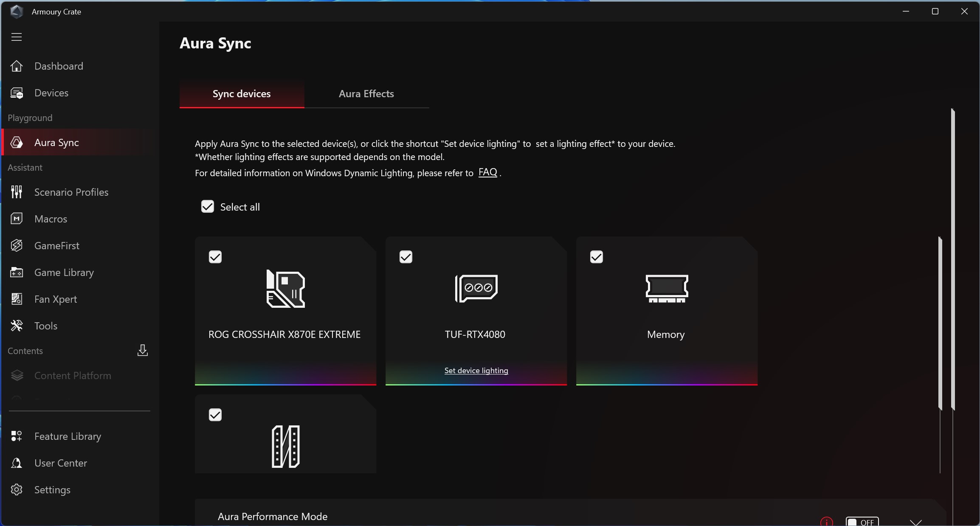Open the Macros panel

point(50,219)
